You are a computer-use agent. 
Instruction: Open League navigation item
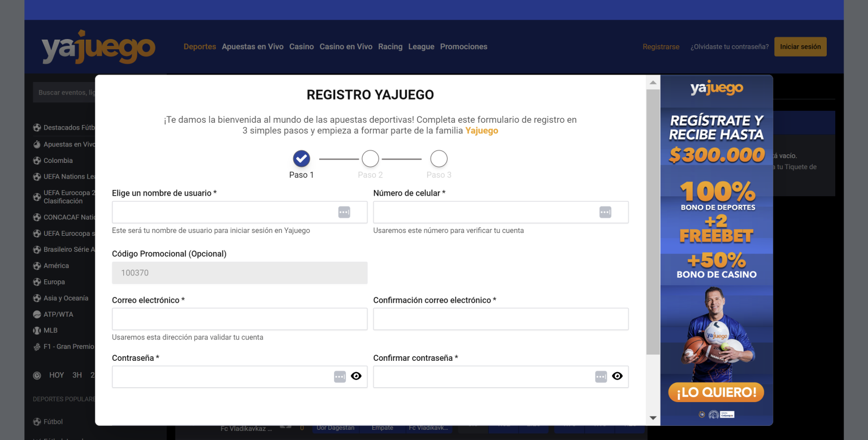point(422,47)
